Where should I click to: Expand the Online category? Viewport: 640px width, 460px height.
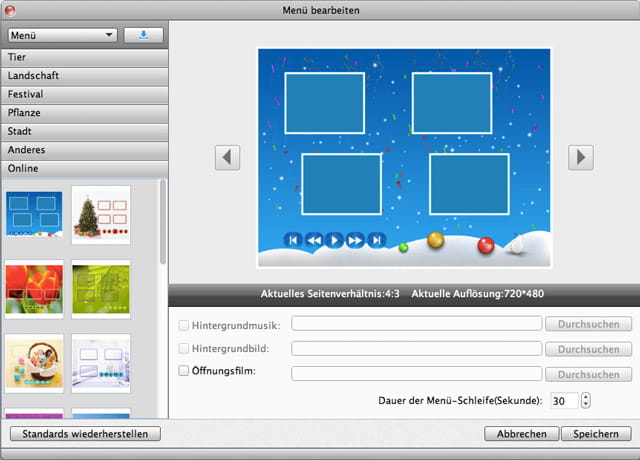(x=84, y=169)
